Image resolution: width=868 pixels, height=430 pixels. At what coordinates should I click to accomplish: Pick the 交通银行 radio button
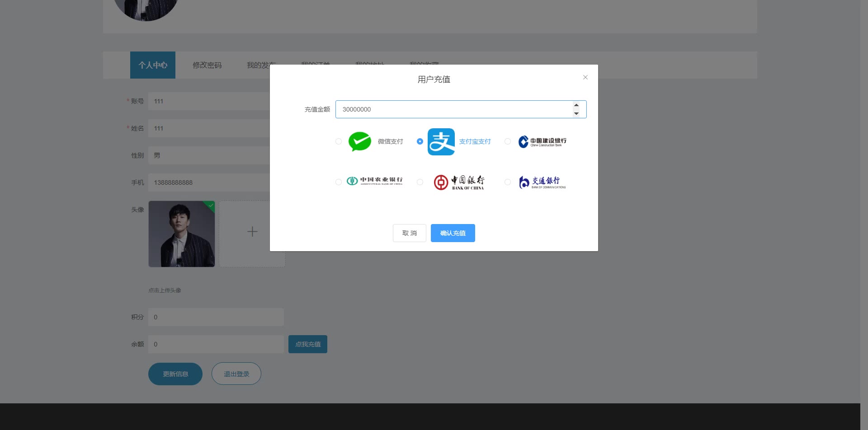(508, 182)
